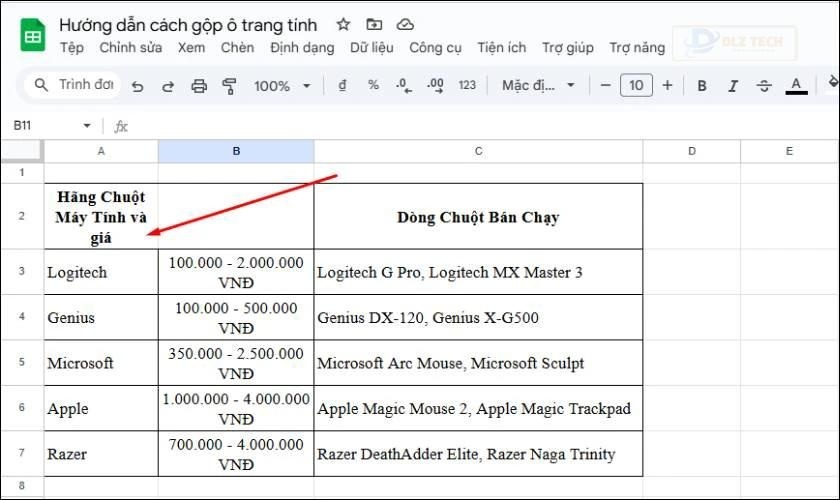Click the formula bar

[482, 126]
